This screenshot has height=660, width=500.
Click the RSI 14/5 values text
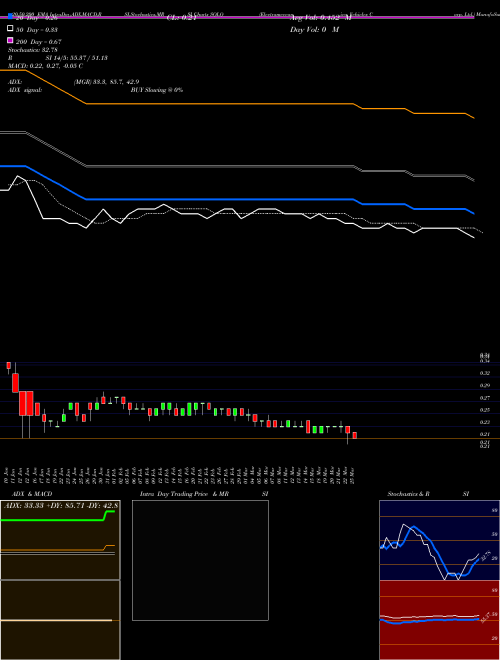[x=77, y=58]
